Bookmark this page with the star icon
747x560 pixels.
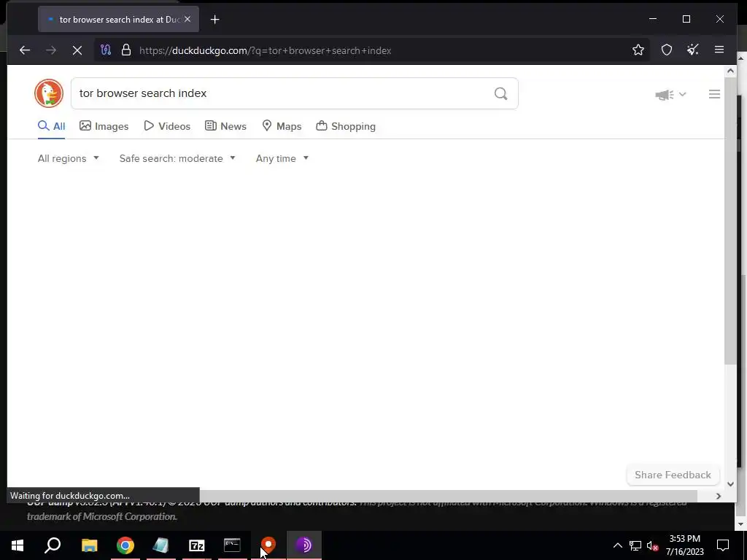coord(638,50)
